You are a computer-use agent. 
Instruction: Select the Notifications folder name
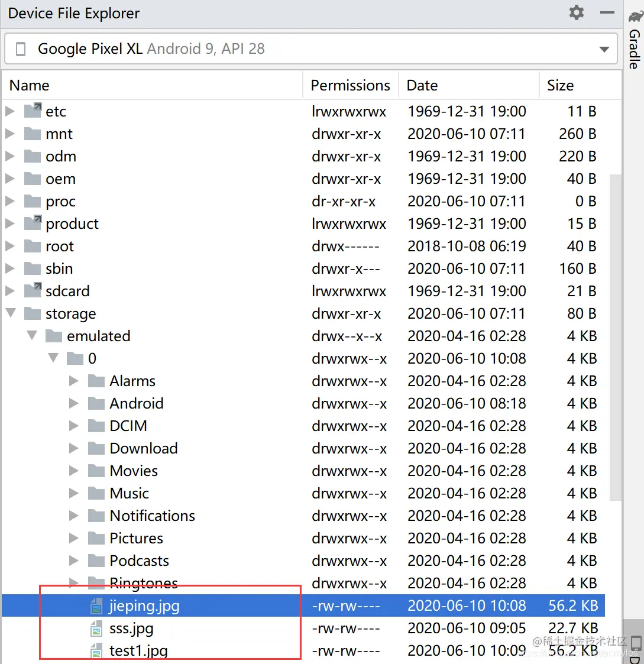[153, 516]
